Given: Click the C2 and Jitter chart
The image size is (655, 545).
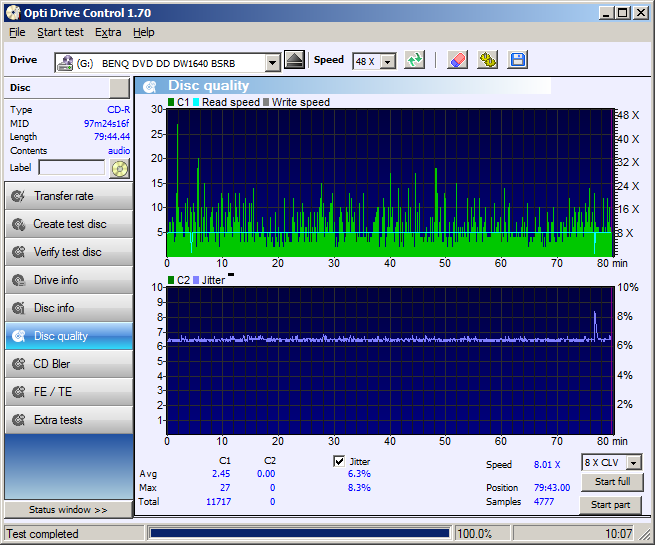Looking at the screenshot, I should pyautogui.click(x=390, y=360).
